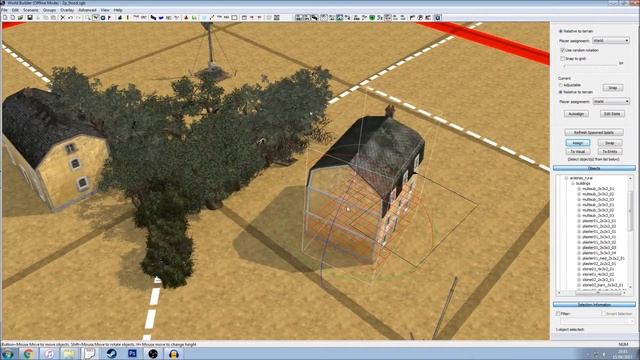Collapse the Objects panel header
640x360 pixels.
594,168
